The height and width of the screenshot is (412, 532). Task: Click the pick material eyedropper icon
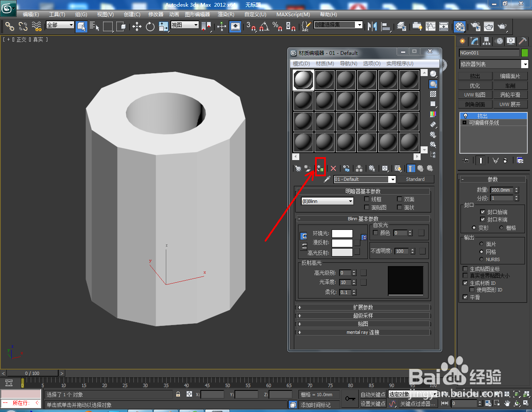pyautogui.click(x=327, y=179)
